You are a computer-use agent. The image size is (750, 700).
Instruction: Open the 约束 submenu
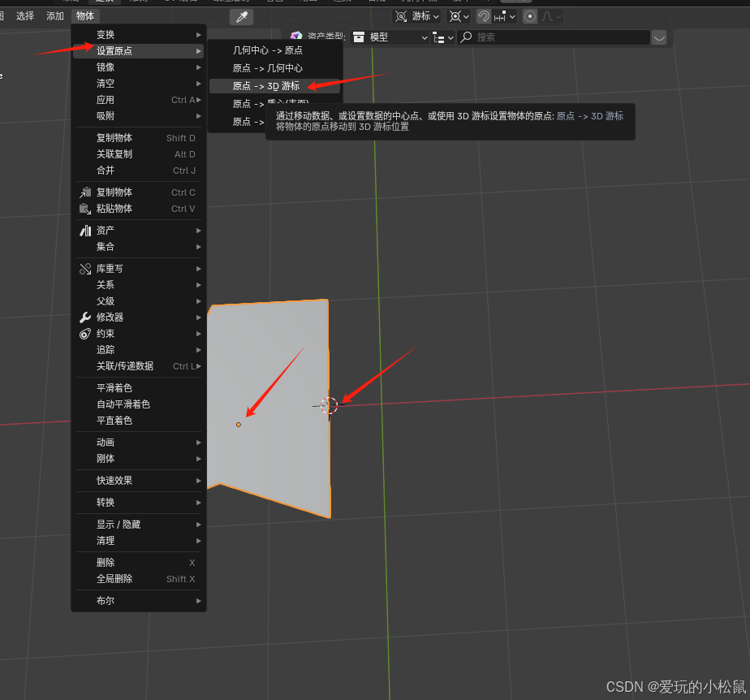pos(139,334)
